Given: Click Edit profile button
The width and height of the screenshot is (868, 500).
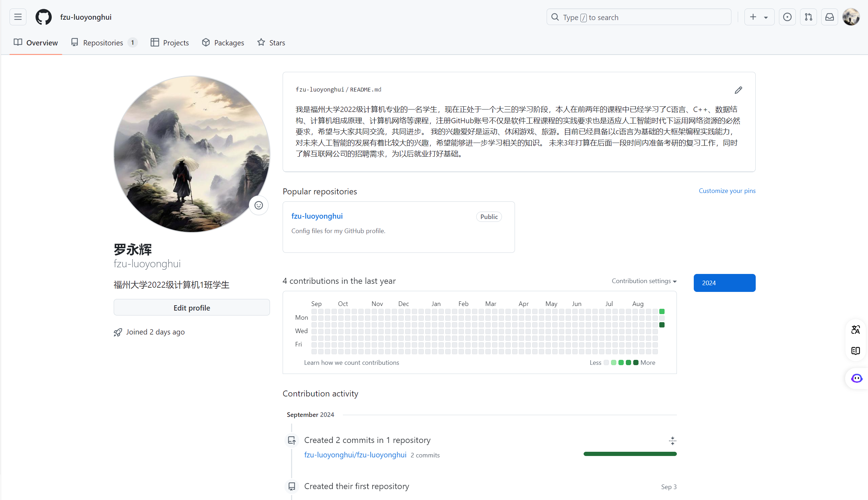Looking at the screenshot, I should 192,307.
